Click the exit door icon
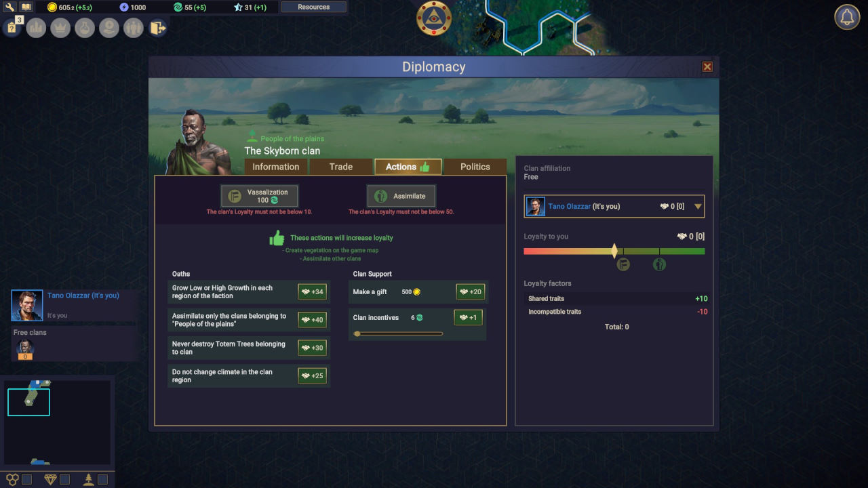Viewport: 868px width, 488px height. 157,28
